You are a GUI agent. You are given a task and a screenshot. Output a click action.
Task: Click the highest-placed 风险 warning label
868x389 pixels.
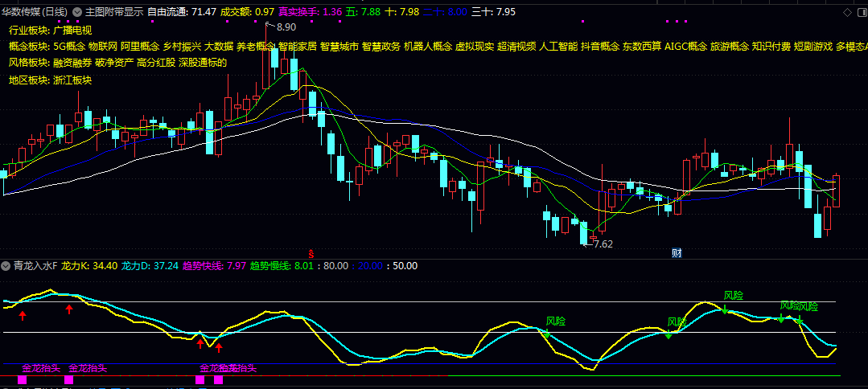pyautogui.click(x=734, y=295)
